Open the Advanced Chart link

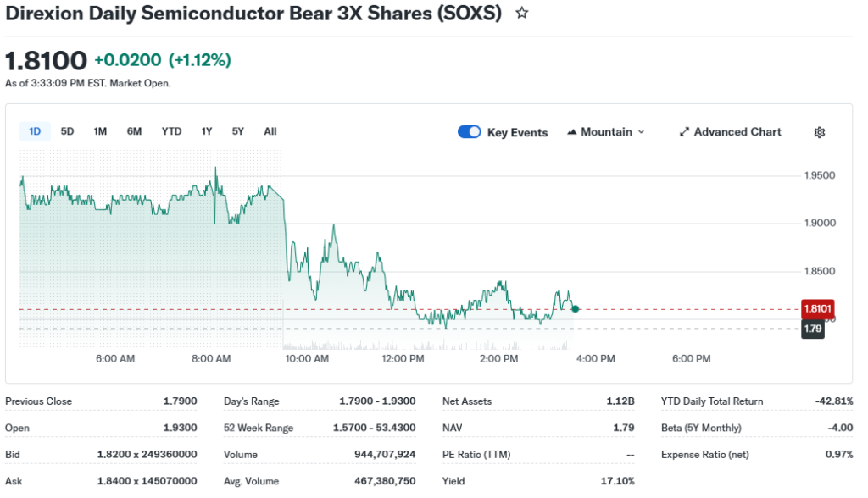pyautogui.click(x=737, y=132)
